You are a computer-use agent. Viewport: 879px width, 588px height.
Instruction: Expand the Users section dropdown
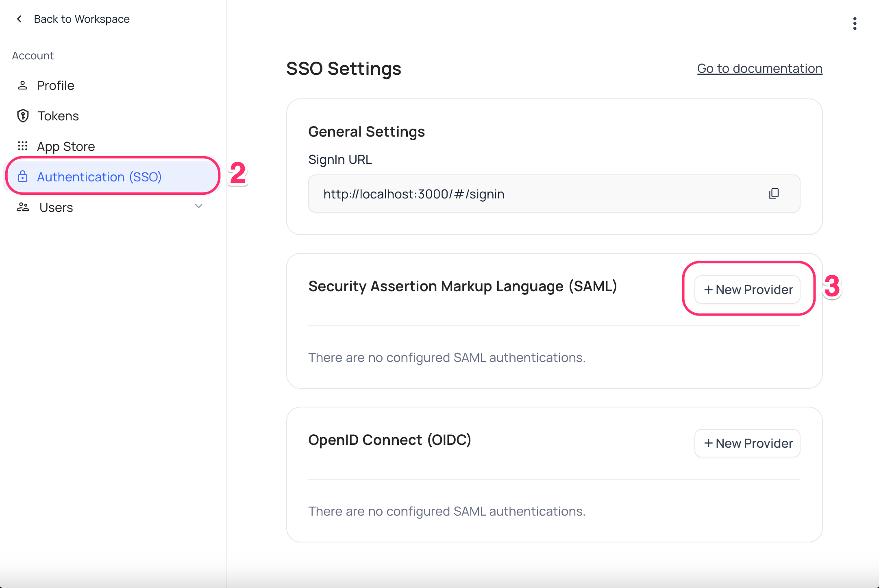tap(199, 207)
